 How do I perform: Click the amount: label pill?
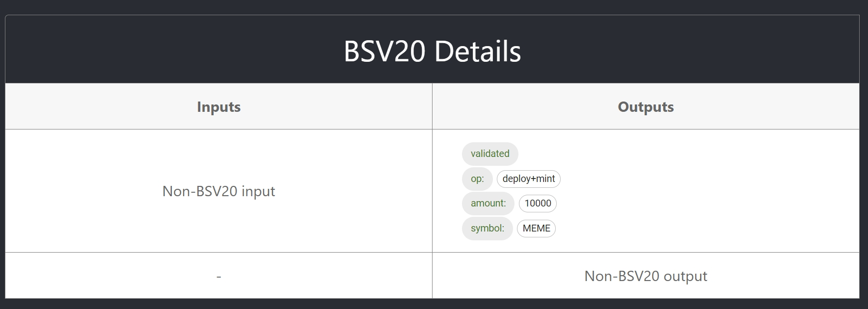(x=488, y=203)
